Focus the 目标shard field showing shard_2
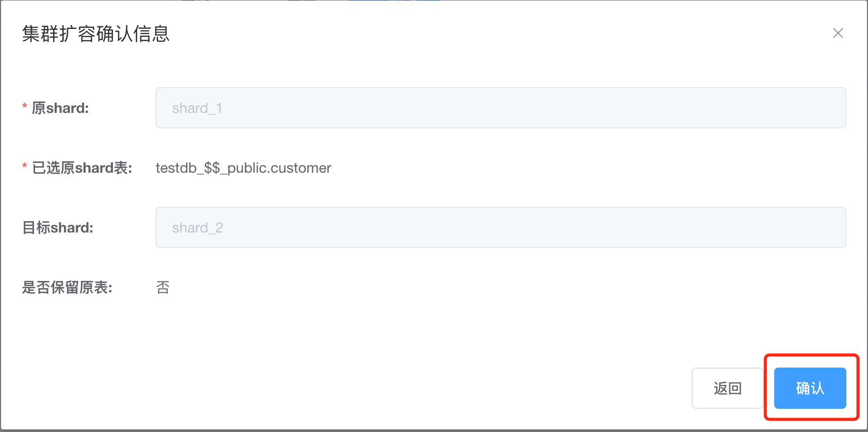This screenshot has height=432, width=868. click(x=500, y=227)
